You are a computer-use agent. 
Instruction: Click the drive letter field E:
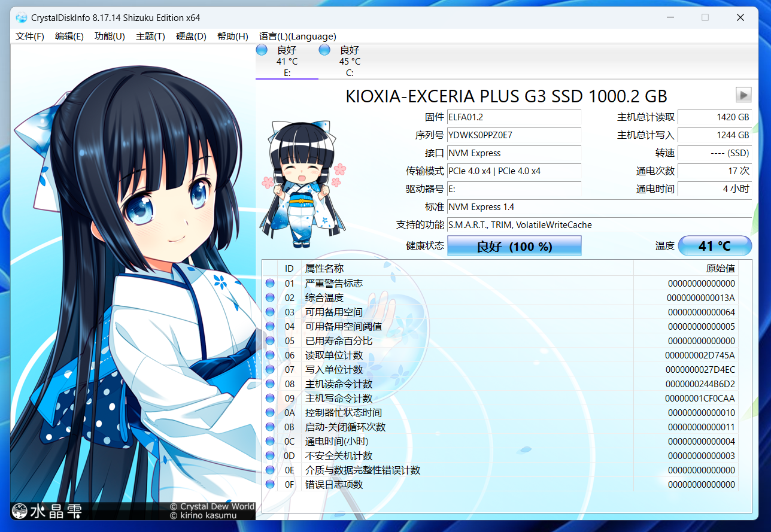click(x=514, y=189)
